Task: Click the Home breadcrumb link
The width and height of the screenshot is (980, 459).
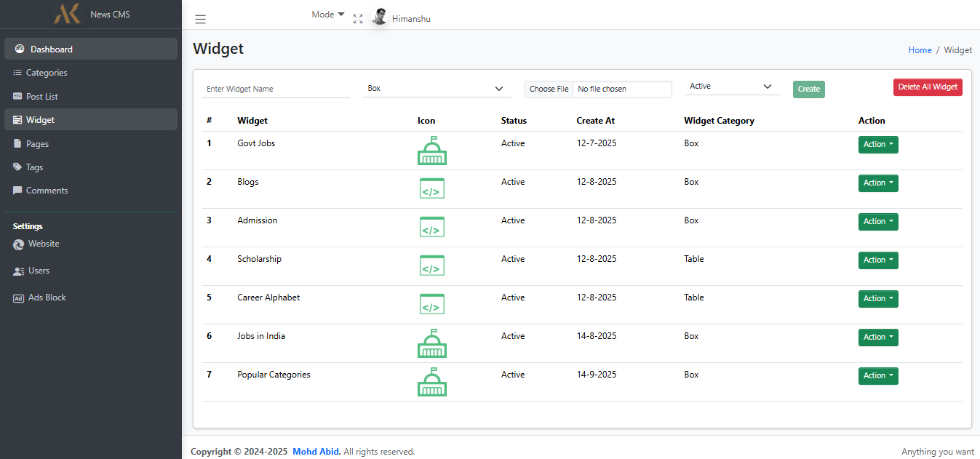Action: 920,50
